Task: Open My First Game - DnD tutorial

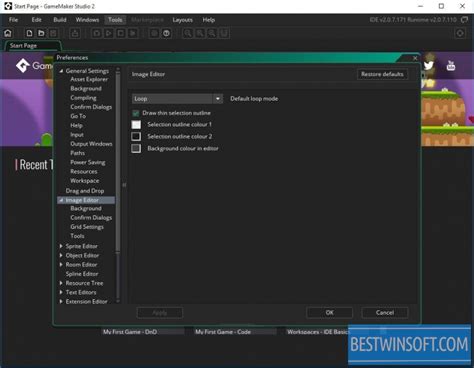Action: [143, 331]
